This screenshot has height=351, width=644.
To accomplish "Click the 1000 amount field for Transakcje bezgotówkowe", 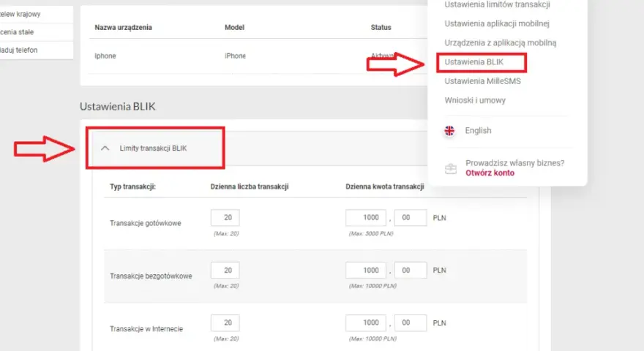I will 365,270.
